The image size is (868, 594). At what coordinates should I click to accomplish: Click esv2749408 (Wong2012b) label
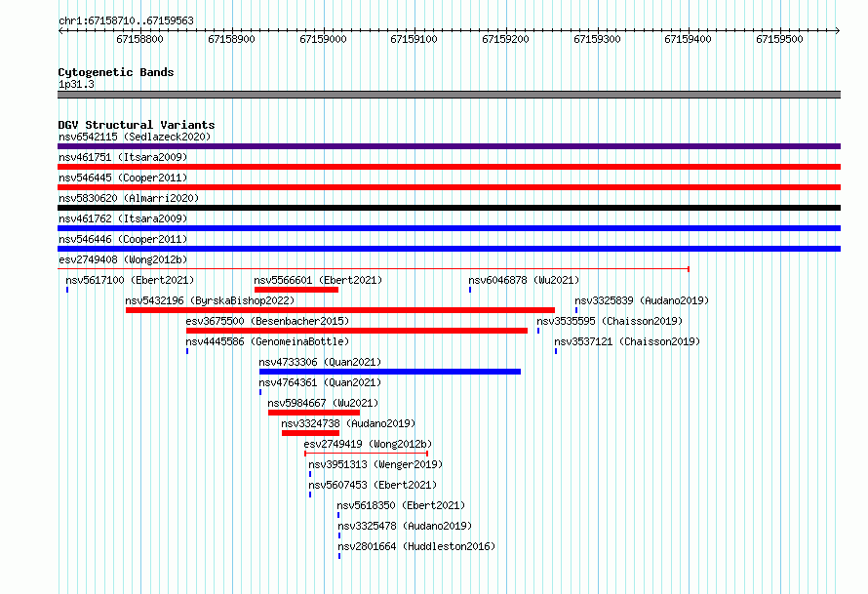coord(123,259)
